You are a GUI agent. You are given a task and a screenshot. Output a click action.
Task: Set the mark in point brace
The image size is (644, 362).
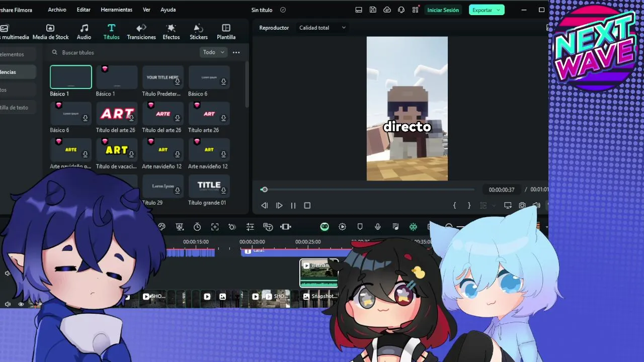[x=454, y=205]
